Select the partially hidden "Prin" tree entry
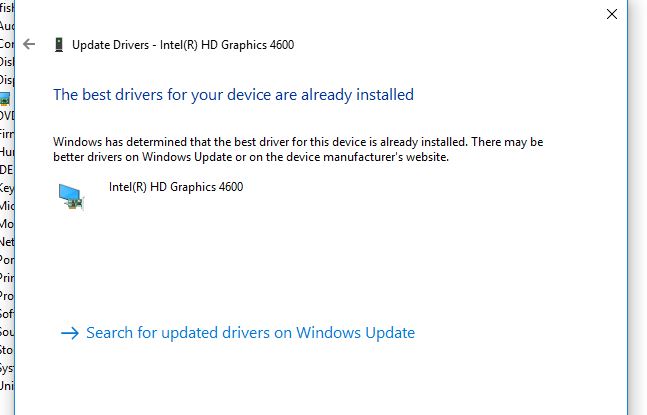The image size is (647, 415). point(6,278)
